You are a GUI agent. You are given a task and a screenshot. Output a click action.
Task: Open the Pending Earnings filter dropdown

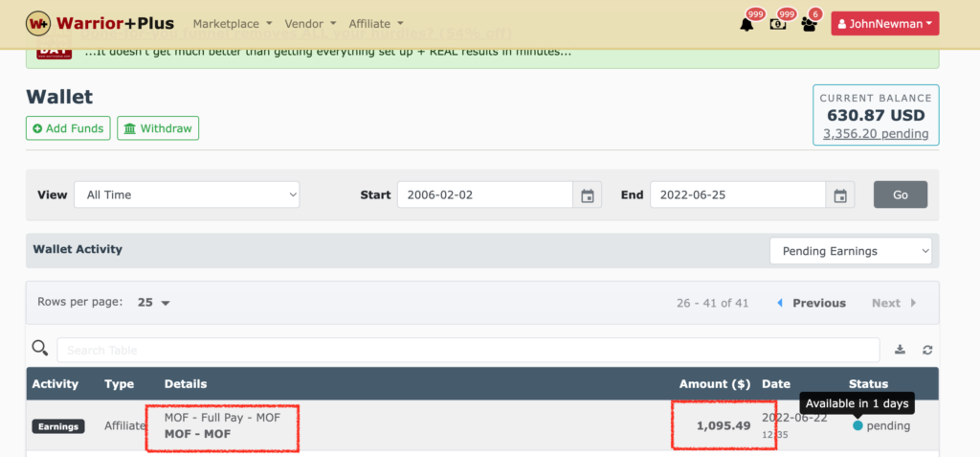click(x=851, y=251)
